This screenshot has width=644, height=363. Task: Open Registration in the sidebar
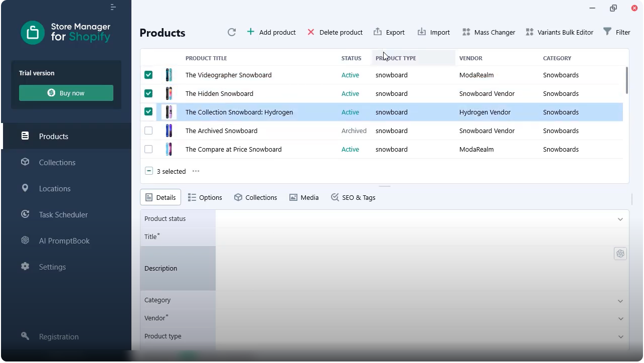tap(66, 336)
